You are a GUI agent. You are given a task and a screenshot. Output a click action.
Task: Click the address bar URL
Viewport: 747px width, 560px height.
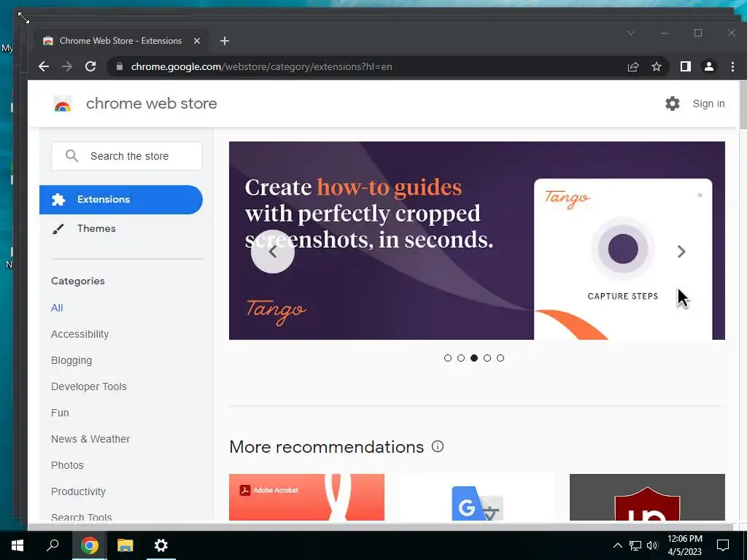262,66
